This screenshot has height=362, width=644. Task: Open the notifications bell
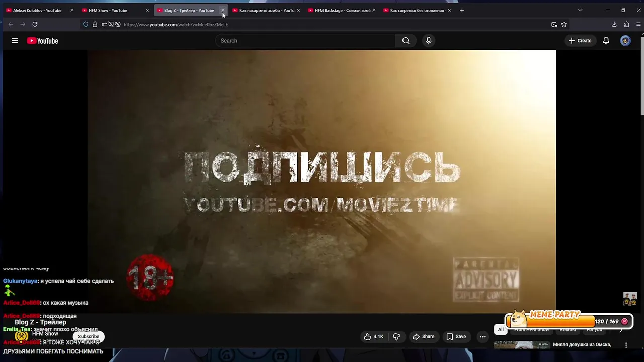click(606, 41)
